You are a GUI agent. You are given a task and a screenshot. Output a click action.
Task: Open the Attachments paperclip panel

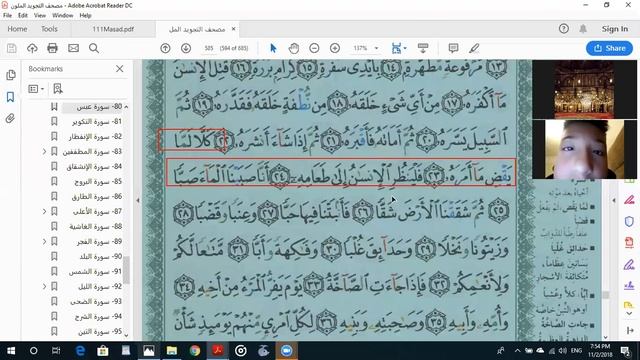pos(11,118)
